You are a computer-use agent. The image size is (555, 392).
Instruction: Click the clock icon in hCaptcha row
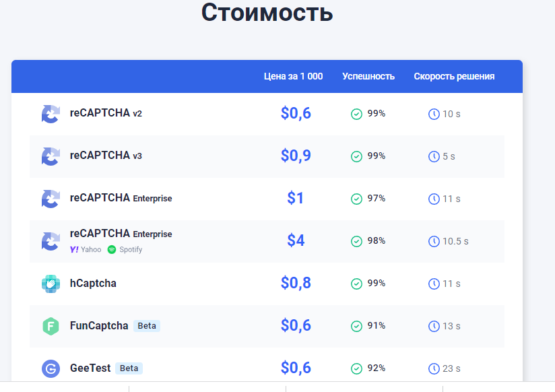[x=434, y=284]
